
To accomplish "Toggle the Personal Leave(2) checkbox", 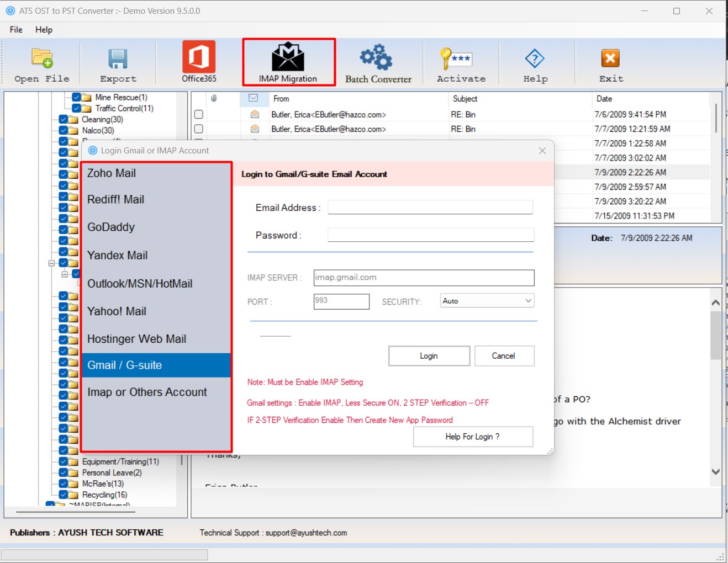I will tap(64, 472).
